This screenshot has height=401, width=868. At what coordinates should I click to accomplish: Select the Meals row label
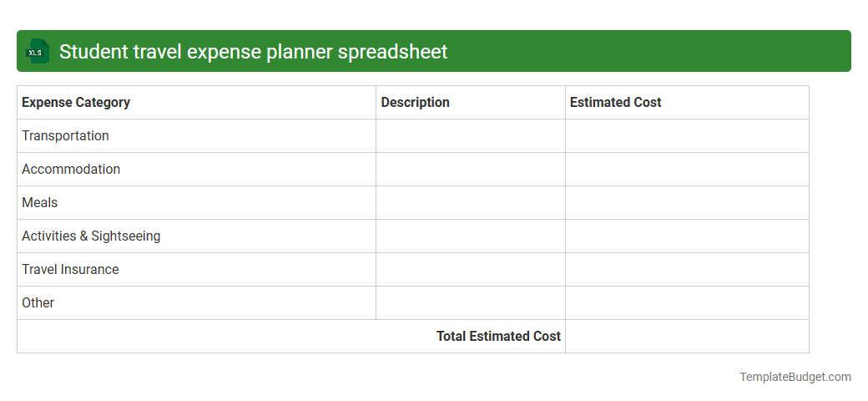pyautogui.click(x=39, y=203)
